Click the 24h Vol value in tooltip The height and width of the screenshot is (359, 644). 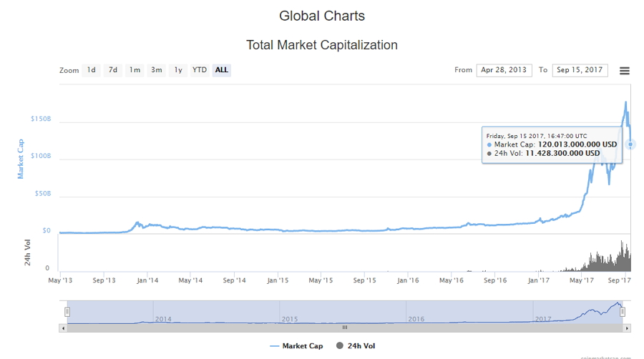coord(562,154)
